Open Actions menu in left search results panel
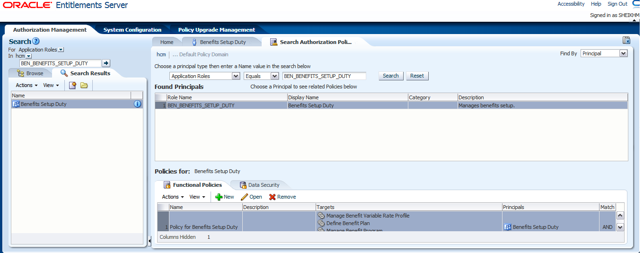This screenshot has height=253, width=644. (x=26, y=85)
